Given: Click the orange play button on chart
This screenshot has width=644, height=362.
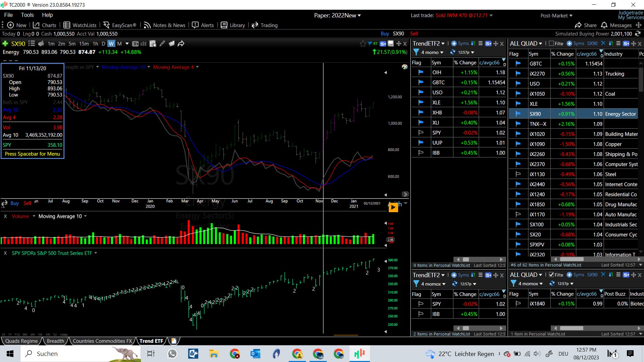Looking at the screenshot, I should click(393, 207).
